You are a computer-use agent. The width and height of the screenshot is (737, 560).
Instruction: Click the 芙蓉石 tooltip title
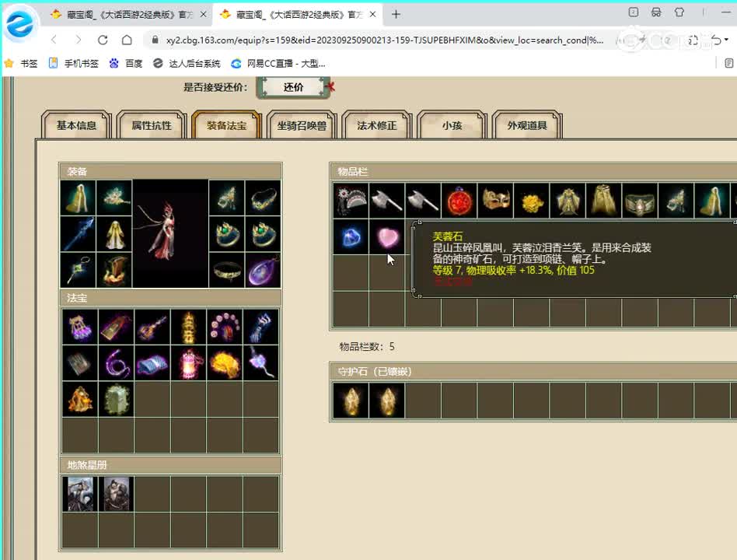pos(448,236)
